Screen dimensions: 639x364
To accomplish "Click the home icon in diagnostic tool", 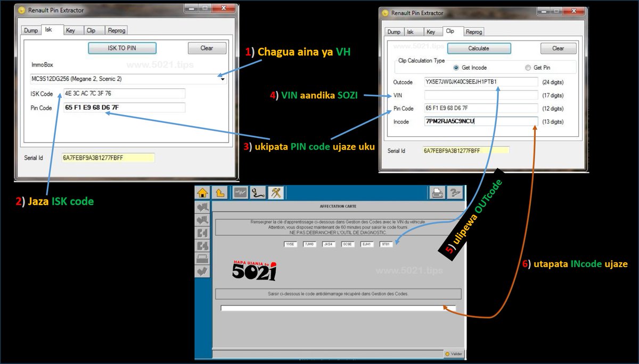I will (x=202, y=193).
